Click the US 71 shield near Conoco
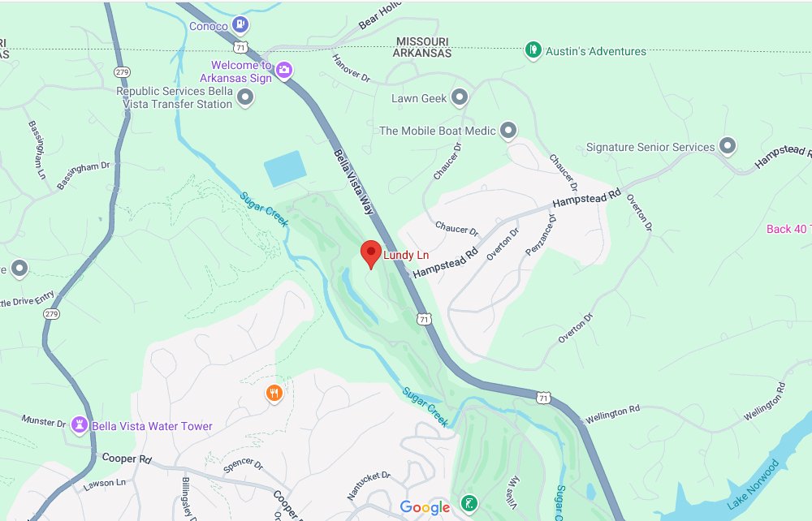 tap(240, 48)
